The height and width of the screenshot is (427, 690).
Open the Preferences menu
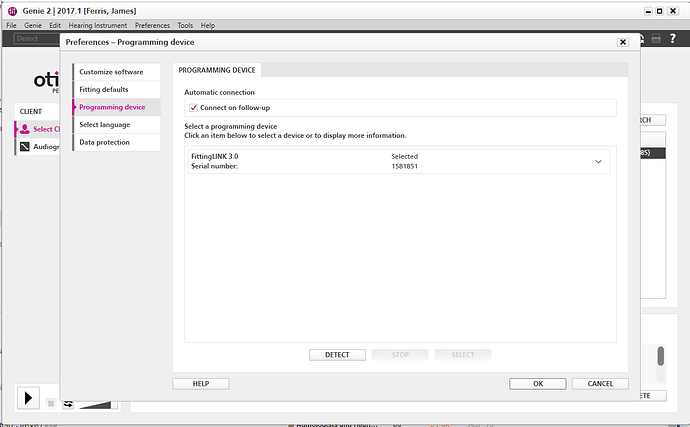(x=152, y=26)
